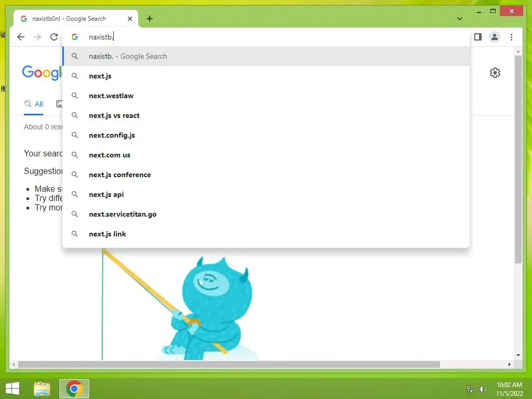This screenshot has height=399, width=532.
Task: Select the 'next.js vs react' suggestion
Action: click(x=266, y=115)
